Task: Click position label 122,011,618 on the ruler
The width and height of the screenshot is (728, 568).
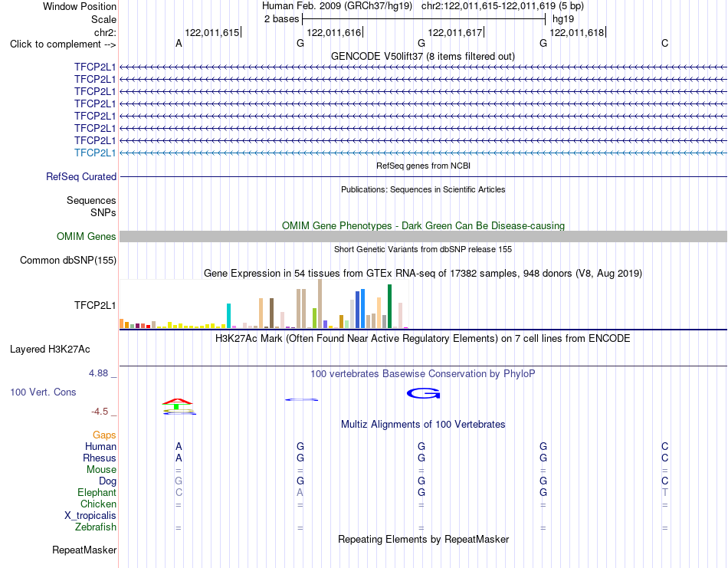Action: 576,32
